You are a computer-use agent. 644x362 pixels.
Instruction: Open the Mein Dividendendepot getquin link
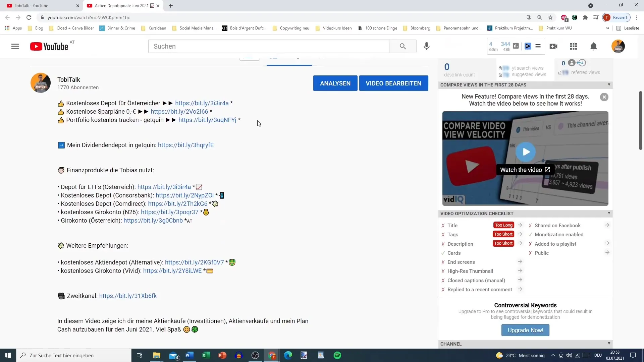coord(186,145)
